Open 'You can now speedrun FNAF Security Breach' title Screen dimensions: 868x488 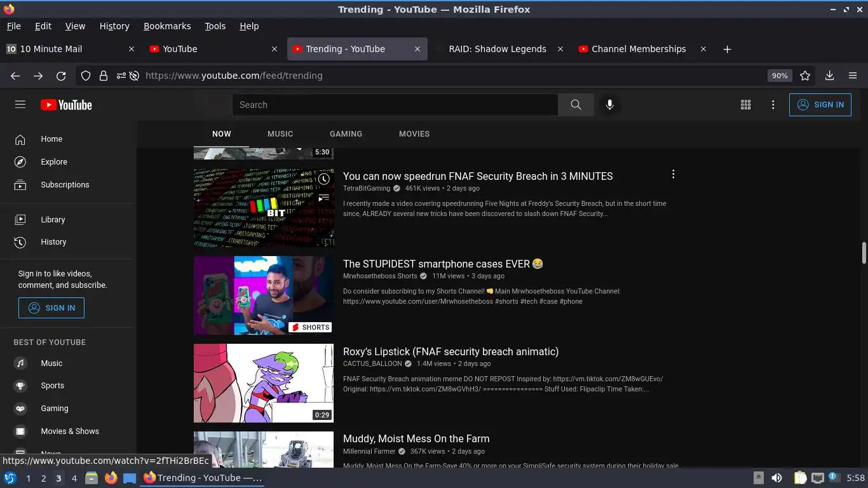pos(478,177)
